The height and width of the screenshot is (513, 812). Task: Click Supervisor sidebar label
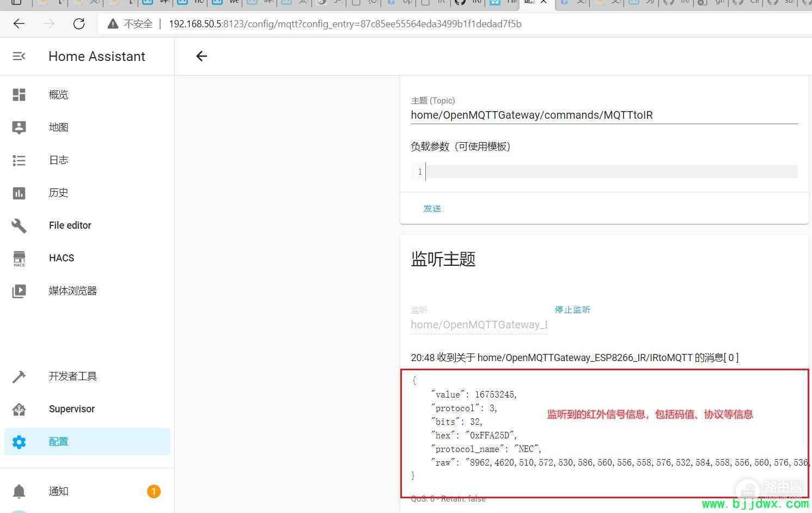pyautogui.click(x=72, y=409)
